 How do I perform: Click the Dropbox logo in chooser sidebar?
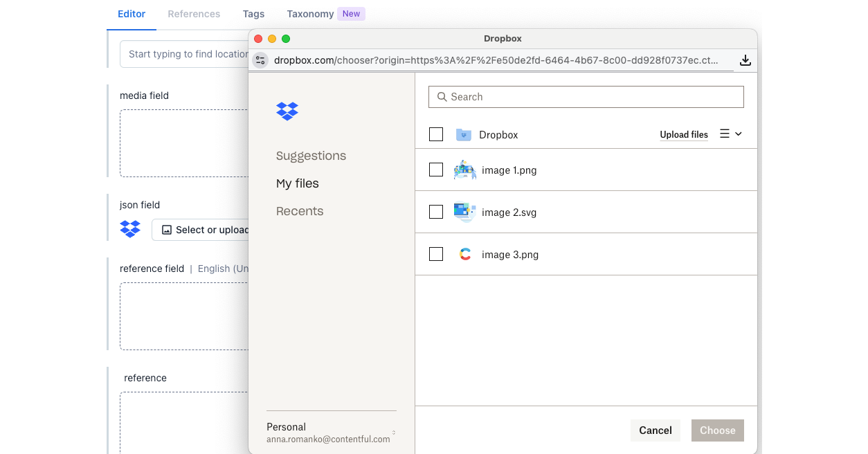pos(287,111)
